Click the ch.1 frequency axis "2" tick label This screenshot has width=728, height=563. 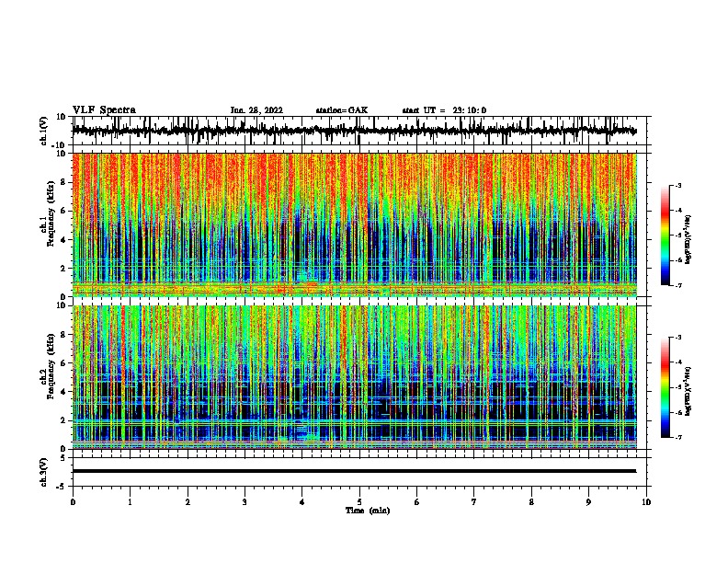(x=63, y=269)
